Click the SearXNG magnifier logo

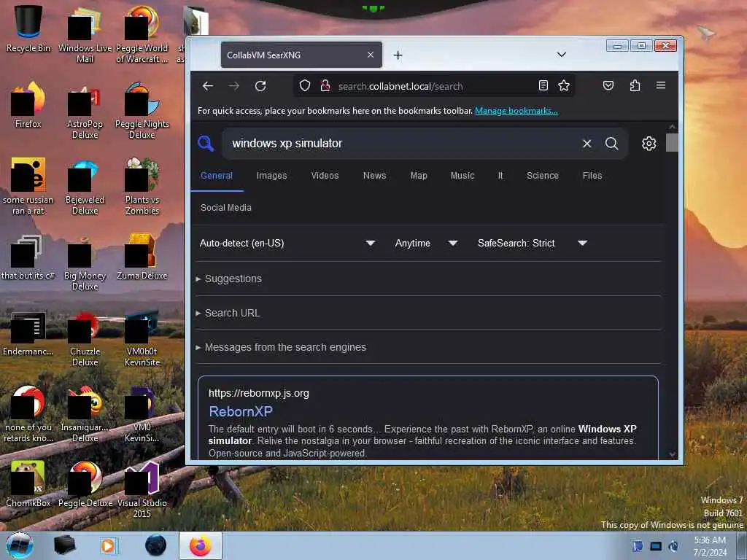206,143
